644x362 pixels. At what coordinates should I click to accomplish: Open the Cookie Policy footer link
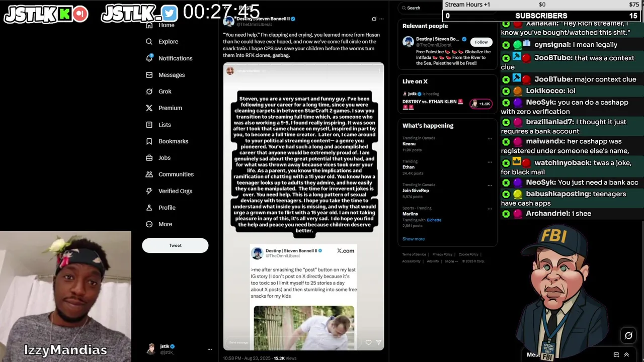pyautogui.click(x=468, y=254)
